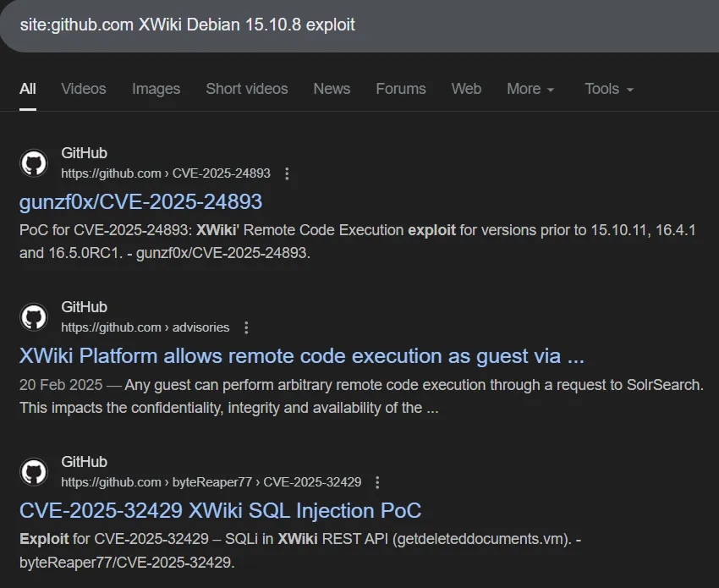Viewport: 719px width, 588px height.
Task: Open XWiki Platform remote code execution advisory
Action: (x=301, y=355)
